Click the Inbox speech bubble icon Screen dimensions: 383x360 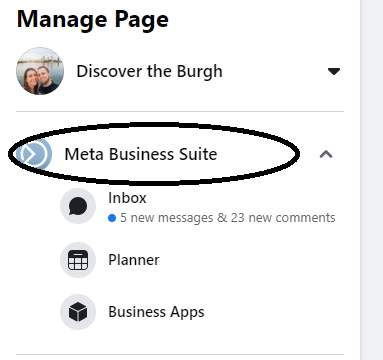(78, 206)
